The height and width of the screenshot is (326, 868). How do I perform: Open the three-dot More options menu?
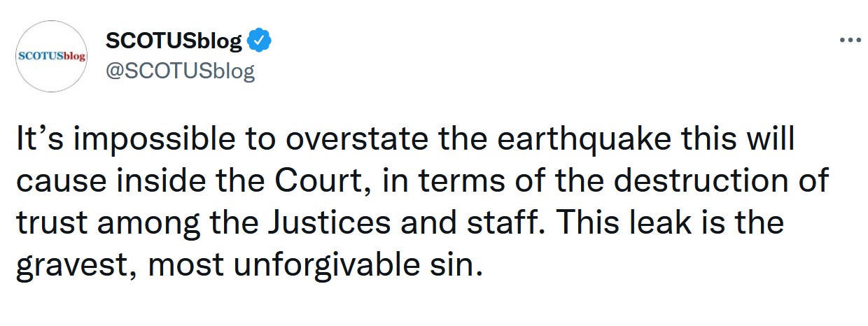tap(849, 41)
